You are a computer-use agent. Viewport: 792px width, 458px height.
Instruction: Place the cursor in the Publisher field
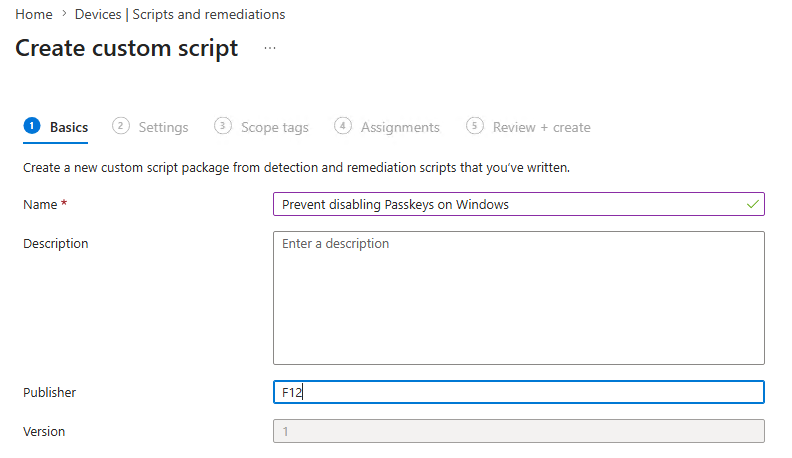pos(518,392)
